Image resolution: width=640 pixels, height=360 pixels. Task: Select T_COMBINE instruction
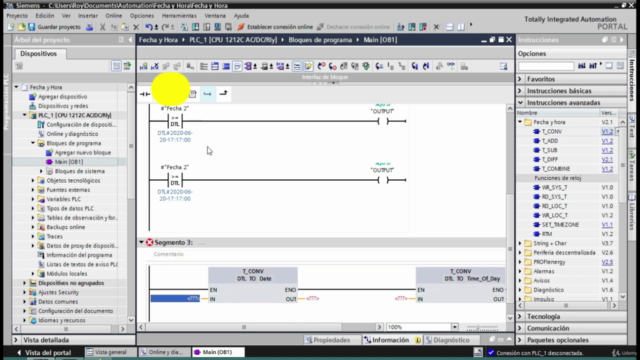coord(556,169)
